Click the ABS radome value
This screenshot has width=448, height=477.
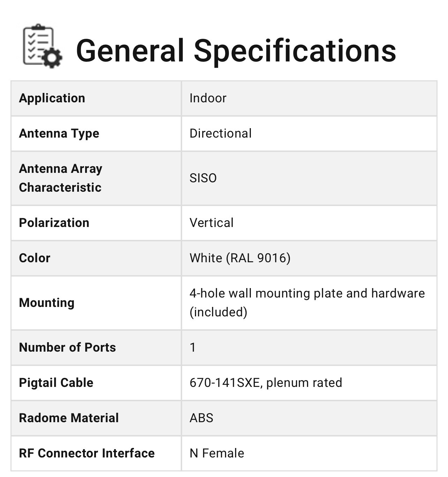201,418
